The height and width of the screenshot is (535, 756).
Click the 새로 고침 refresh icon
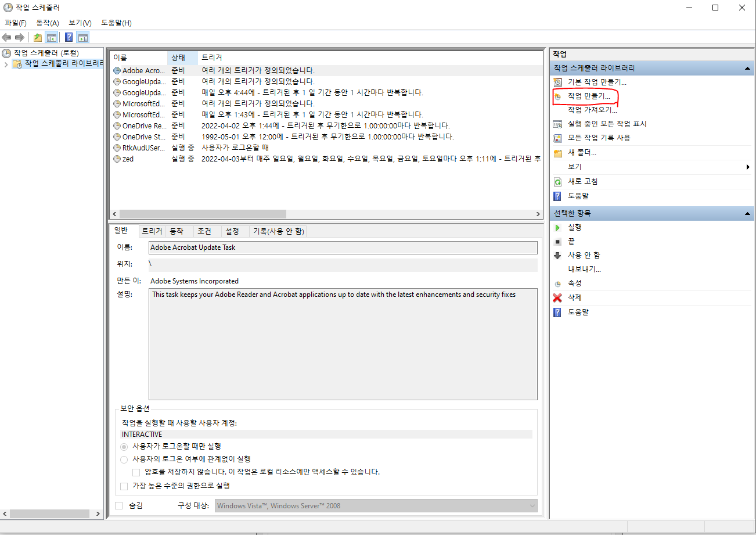[558, 182]
